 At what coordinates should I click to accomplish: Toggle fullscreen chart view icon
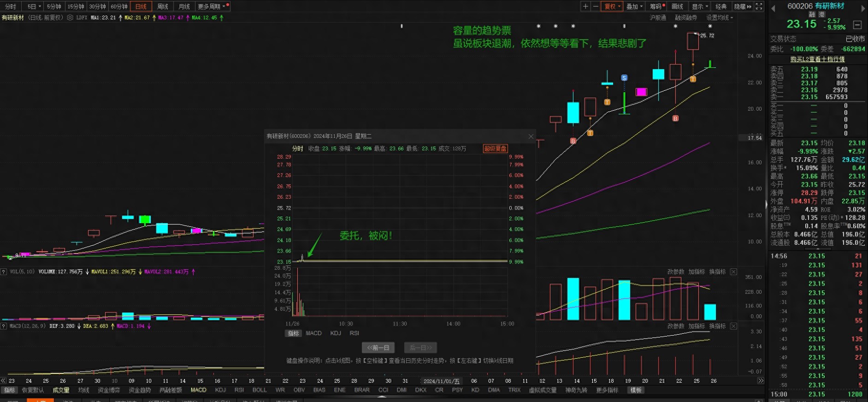(759, 6)
